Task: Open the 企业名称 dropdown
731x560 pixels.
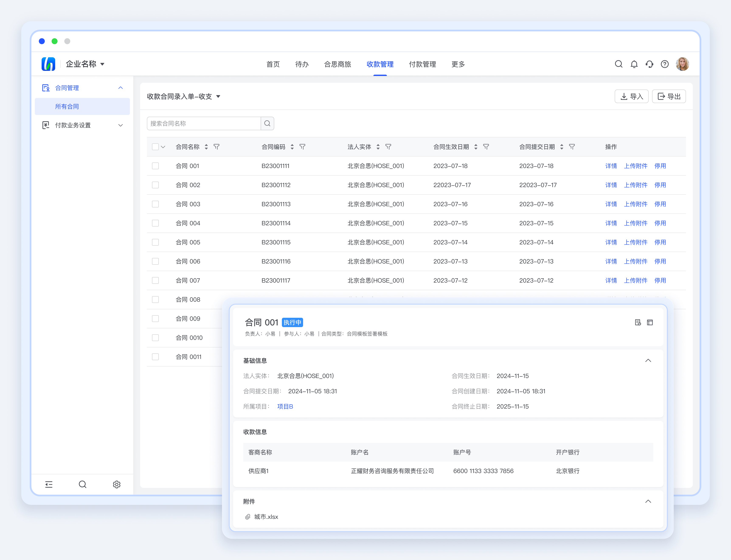Action: pyautogui.click(x=85, y=64)
